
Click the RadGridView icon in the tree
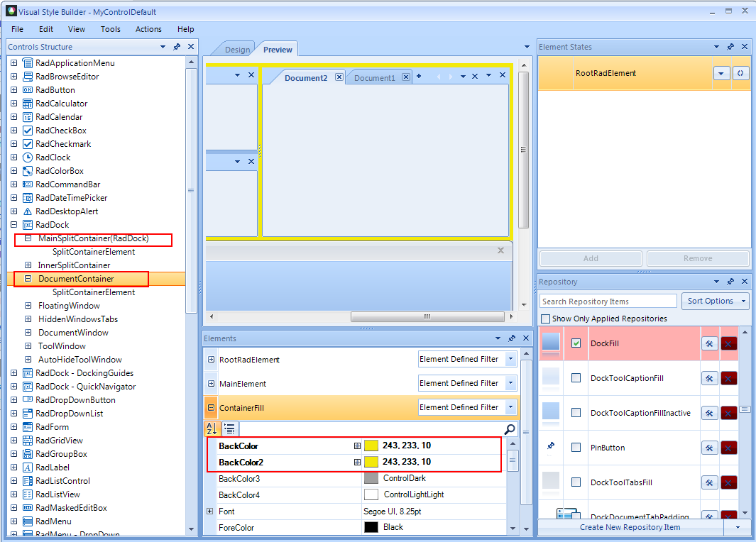[x=28, y=441]
